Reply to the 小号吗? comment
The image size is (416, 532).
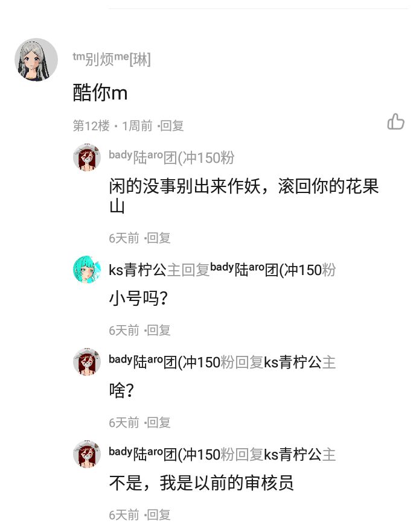point(159,330)
